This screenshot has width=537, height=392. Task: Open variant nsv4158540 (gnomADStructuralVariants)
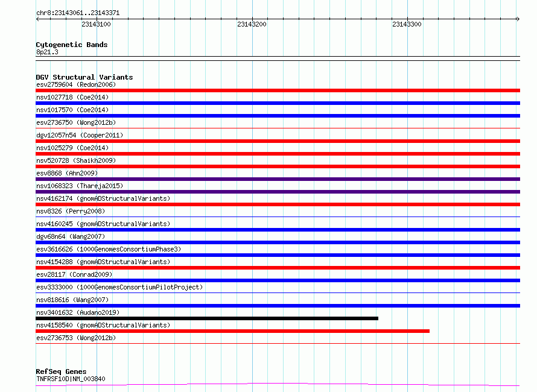point(103,325)
